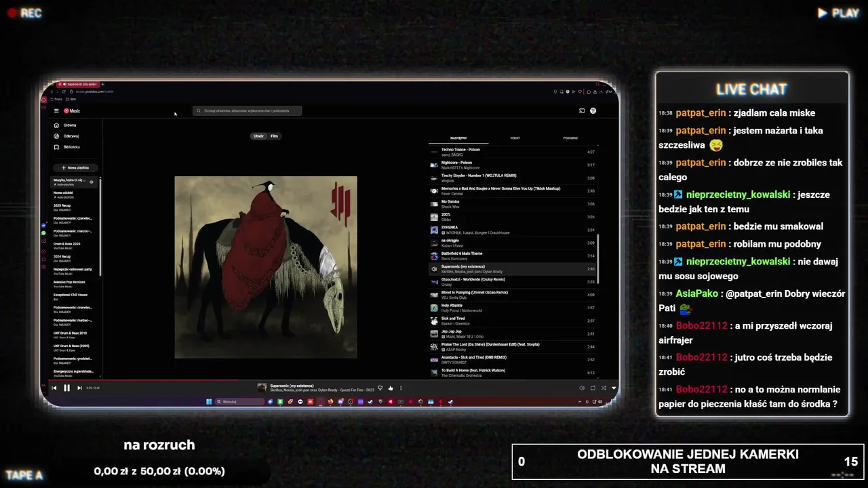Play Mo Bamba from the queue
The width and height of the screenshot is (868, 488).
pyautogui.click(x=514, y=203)
